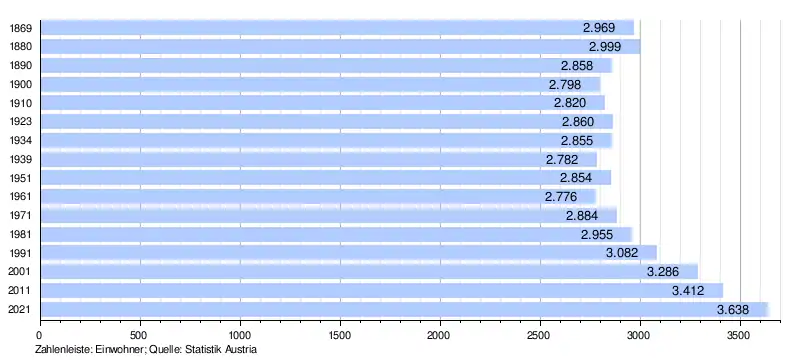The height and width of the screenshot is (360, 800).
Task: Select the 2001 year label
Action: coord(20,272)
